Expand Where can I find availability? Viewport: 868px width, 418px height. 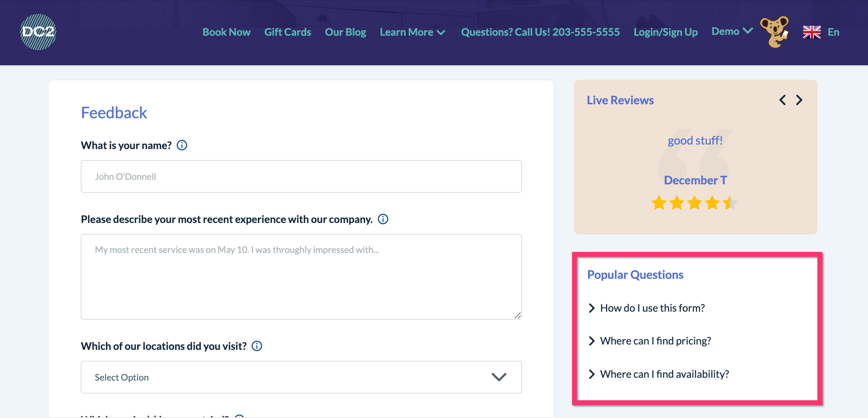(x=659, y=374)
